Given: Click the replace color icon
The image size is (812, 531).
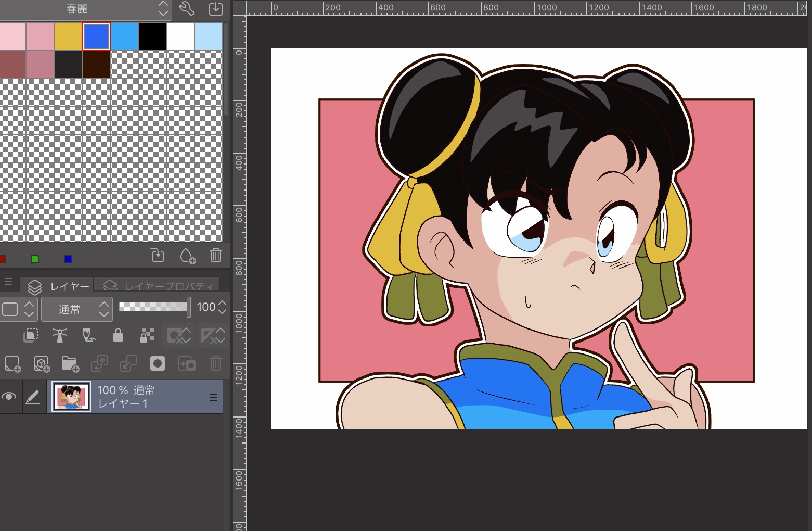Looking at the screenshot, I should point(158,255).
